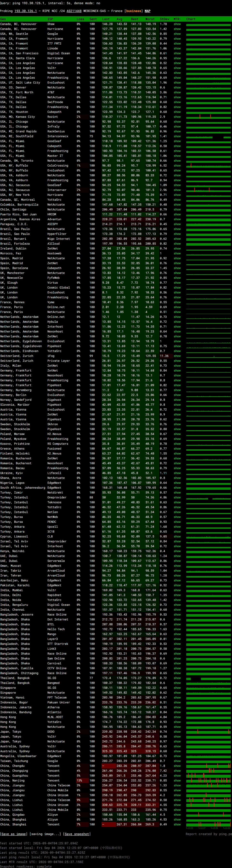232x868 pixels.
Task: Show MTR for Limassol CL8 row
Action: 177,537
